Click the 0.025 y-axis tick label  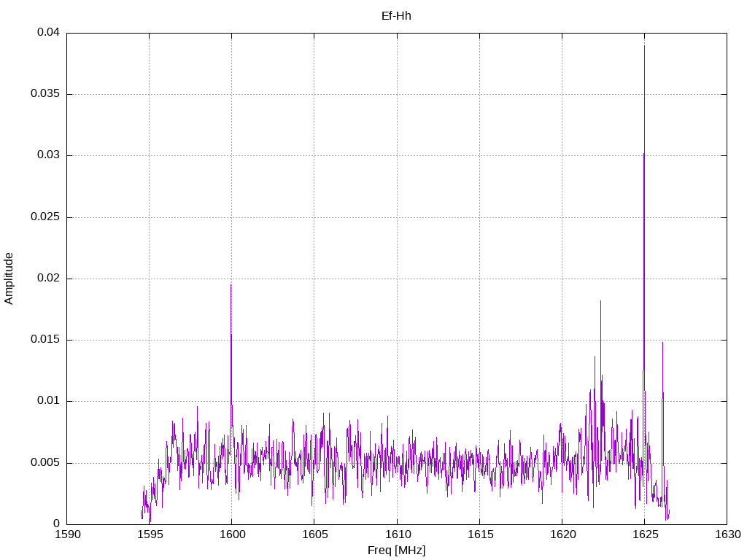pyautogui.click(x=46, y=217)
